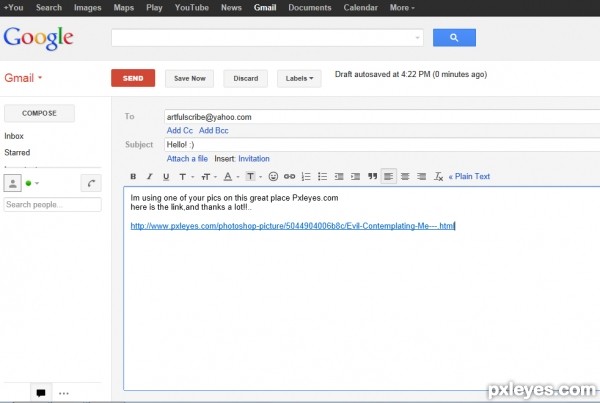Click the indent less icon
600x403 pixels.
click(x=339, y=176)
